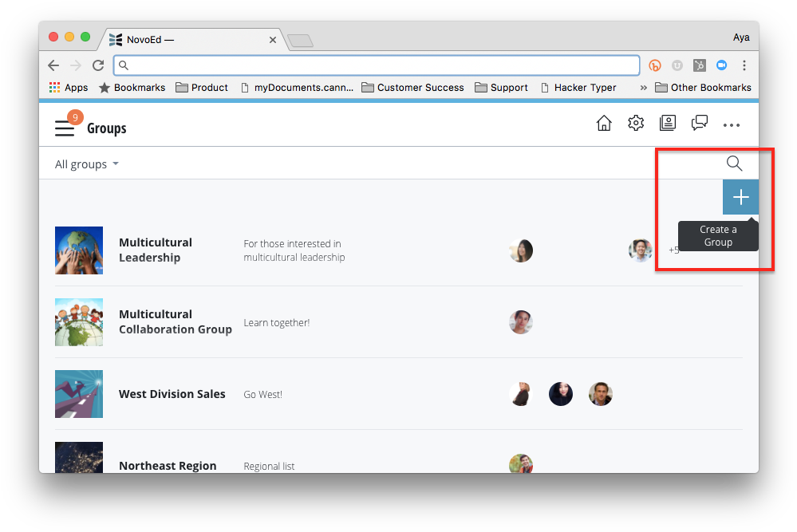Click the HubSpot extension icon

point(700,65)
